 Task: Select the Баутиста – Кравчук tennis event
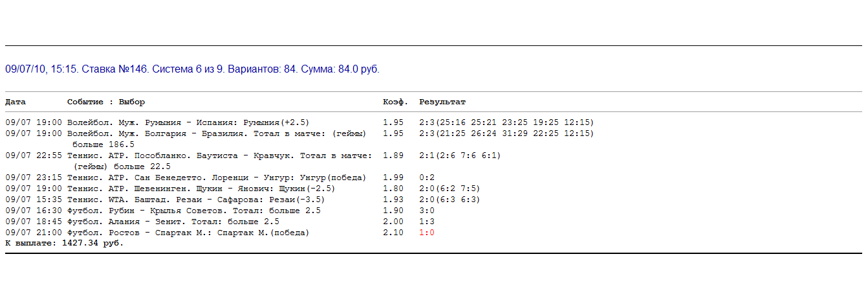219,155
